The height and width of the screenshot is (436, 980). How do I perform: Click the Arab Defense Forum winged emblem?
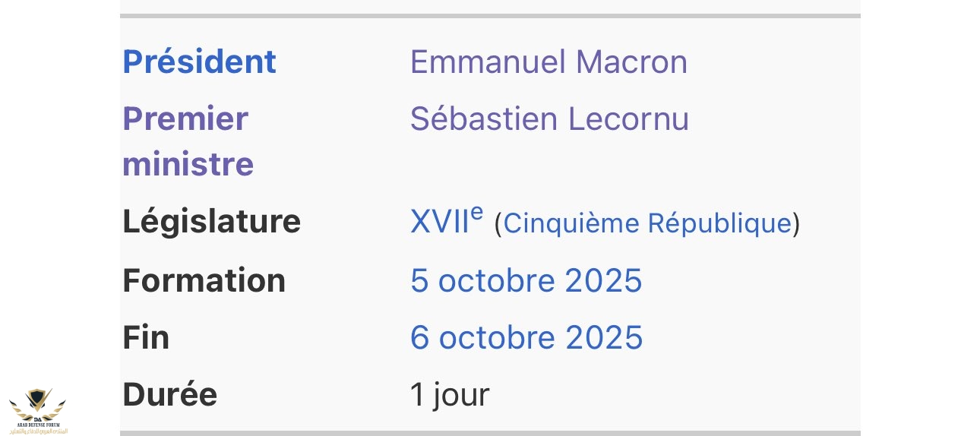tap(37, 404)
